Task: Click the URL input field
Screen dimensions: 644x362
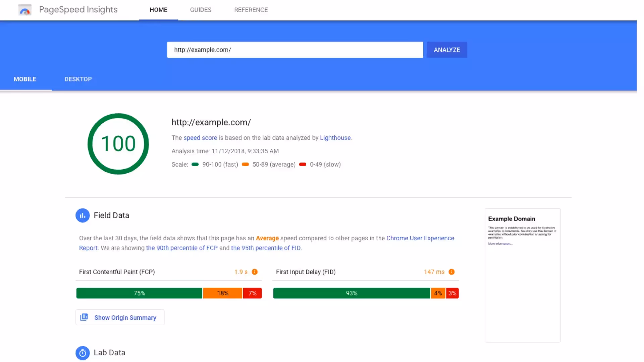Action: pos(295,50)
